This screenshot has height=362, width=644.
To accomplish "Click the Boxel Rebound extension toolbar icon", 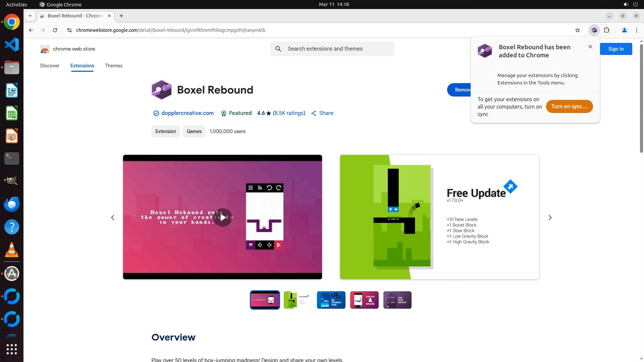I will pos(594,30).
